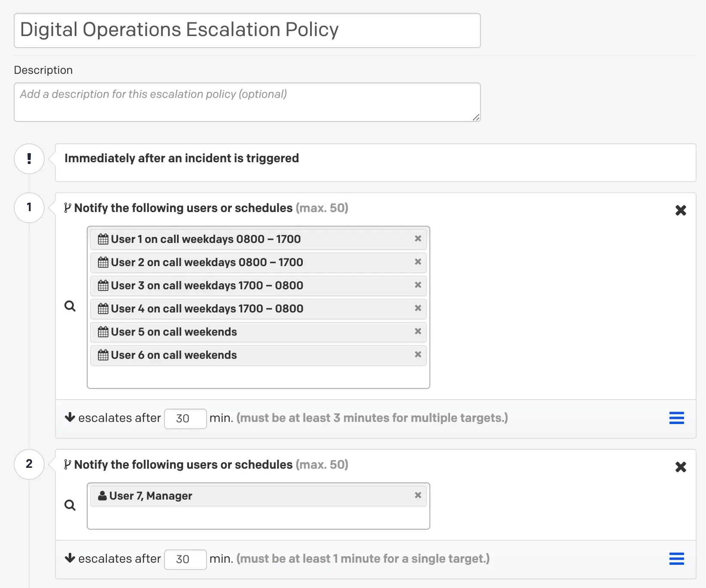Click the description text area
The image size is (706, 588).
tap(247, 102)
